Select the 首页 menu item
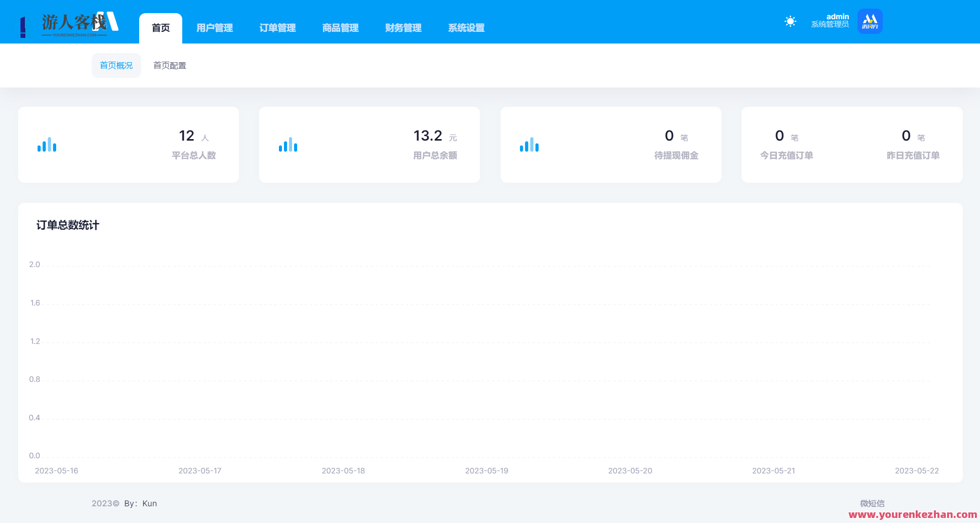 click(160, 28)
